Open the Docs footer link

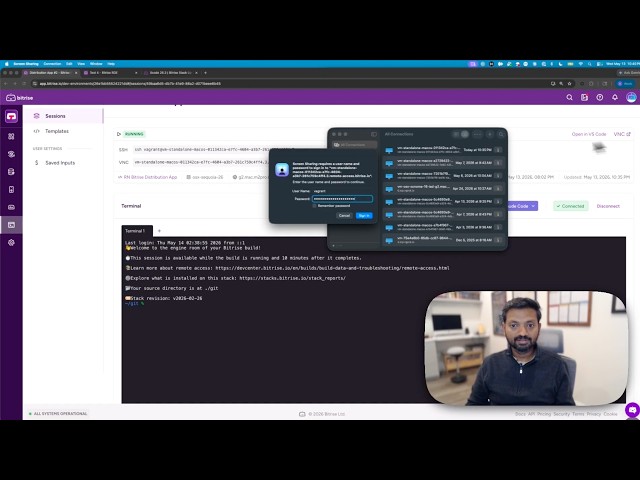tap(520, 414)
